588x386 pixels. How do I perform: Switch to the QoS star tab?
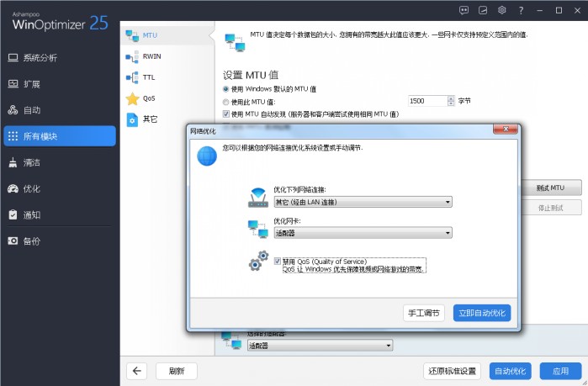[x=149, y=98]
